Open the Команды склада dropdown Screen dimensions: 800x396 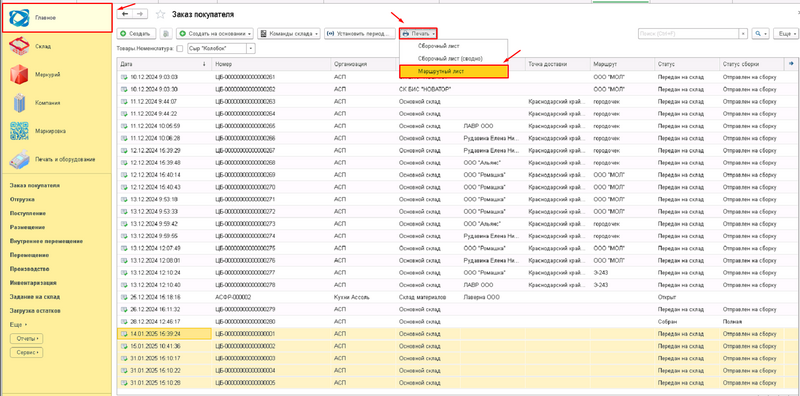(x=289, y=34)
